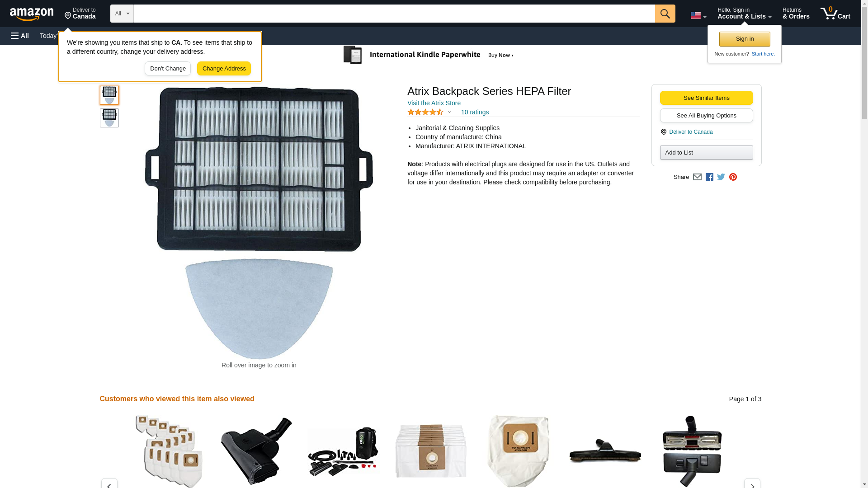Share product on Twitter icon

pos(721,177)
